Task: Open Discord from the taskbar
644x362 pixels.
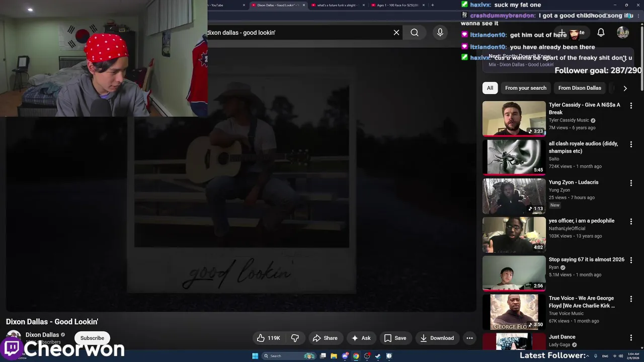Action: (345, 356)
